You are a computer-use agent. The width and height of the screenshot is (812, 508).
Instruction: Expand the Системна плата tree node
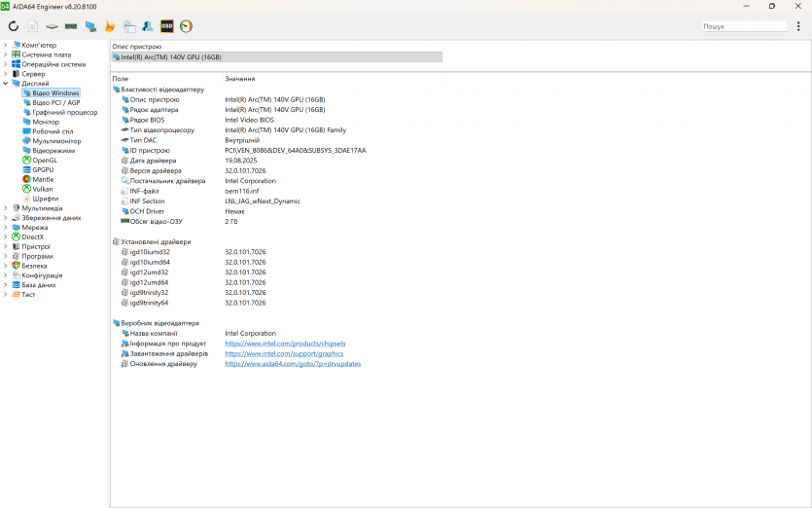pyautogui.click(x=5, y=54)
